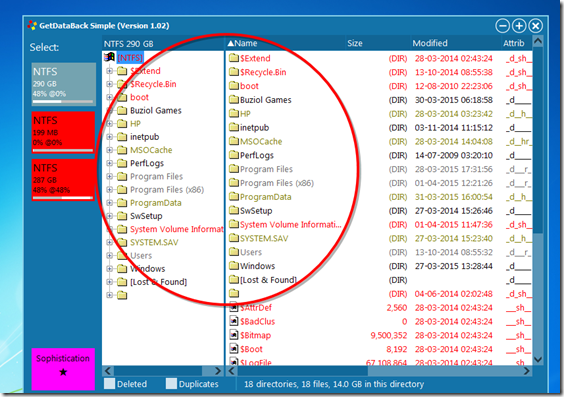Viewport: 564px width, 397px height.
Task: Open the Sophistication star tile
Action: (63, 369)
